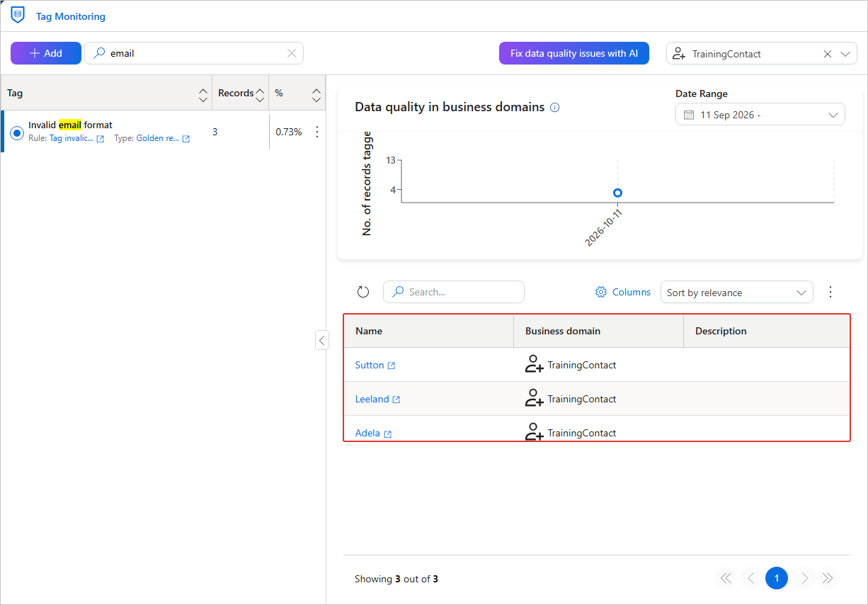Click the Tag Monitoring title
Image resolution: width=868 pixels, height=605 pixels.
71,16
